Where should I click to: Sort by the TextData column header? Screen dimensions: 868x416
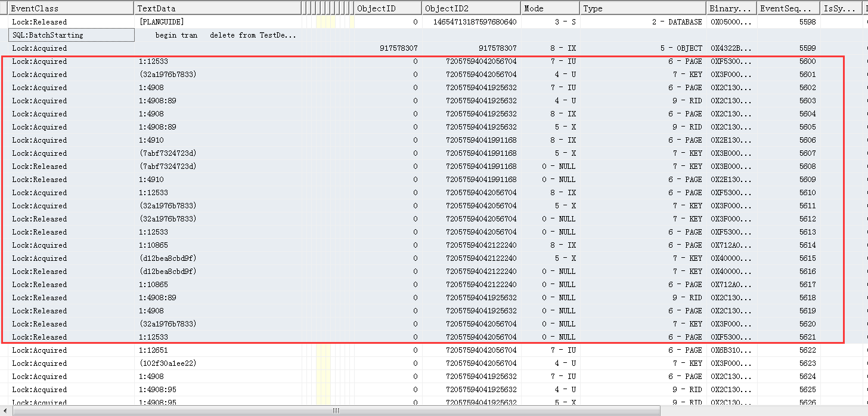click(217, 8)
